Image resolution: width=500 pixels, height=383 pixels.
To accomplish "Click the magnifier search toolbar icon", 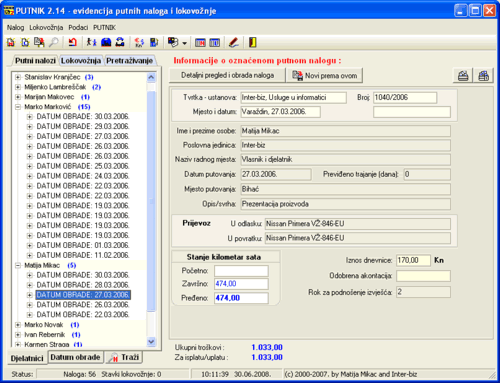I will pyautogui.click(x=54, y=42).
